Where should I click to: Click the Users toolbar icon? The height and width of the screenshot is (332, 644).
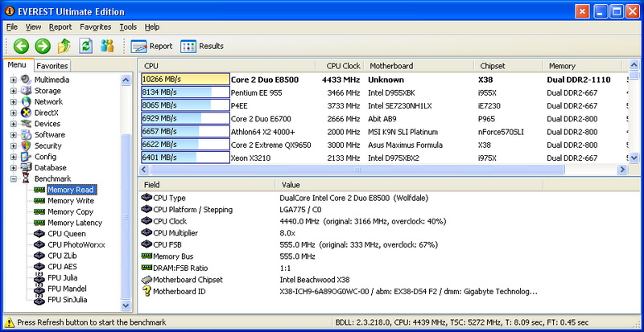pyautogui.click(x=107, y=46)
